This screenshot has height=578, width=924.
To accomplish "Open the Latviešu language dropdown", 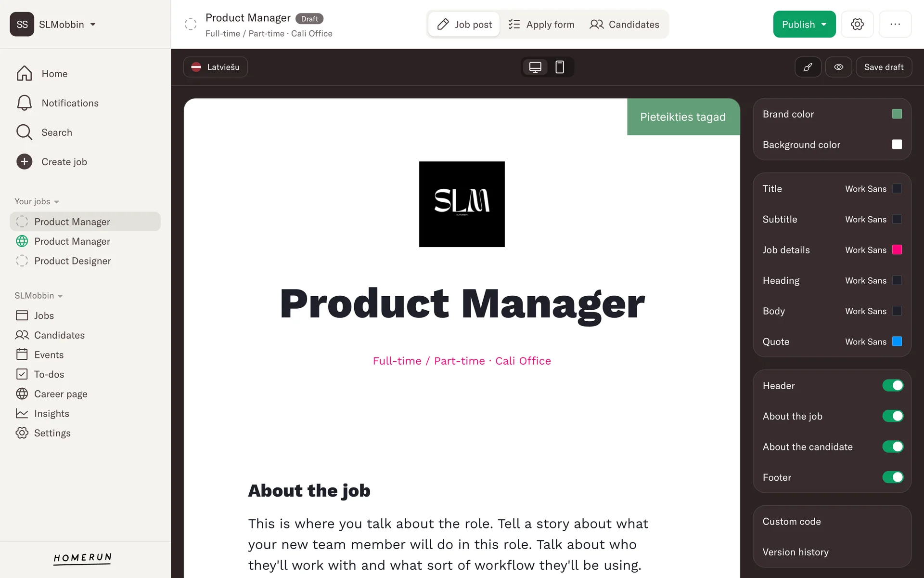I will 216,67.
